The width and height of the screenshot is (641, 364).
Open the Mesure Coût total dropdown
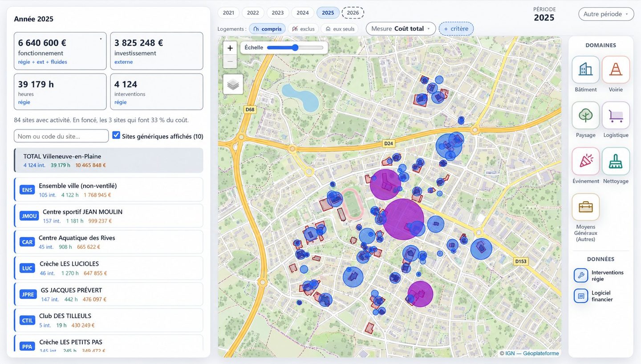(x=401, y=29)
